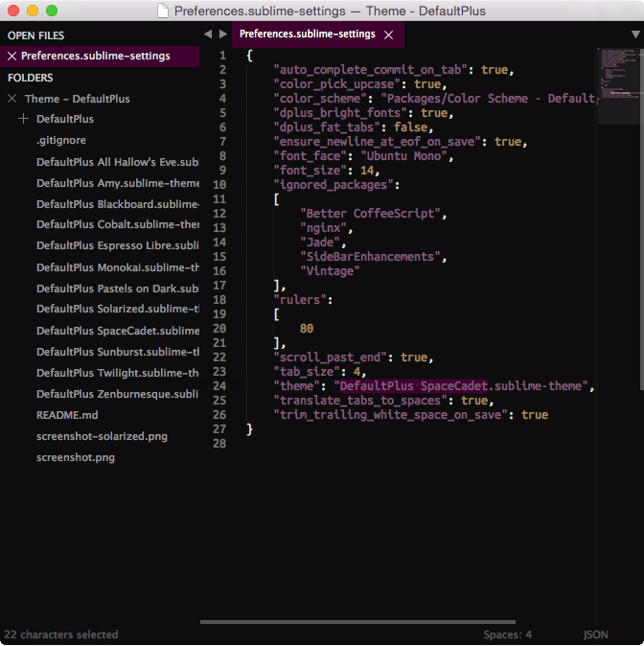Click the "dplus_bright_fonts" key
The image size is (644, 646).
(340, 113)
